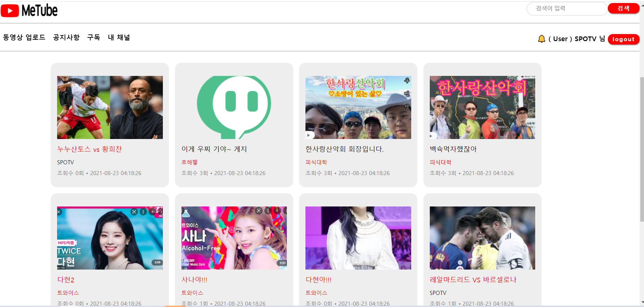The width and height of the screenshot is (644, 307).
Task: Click the 한사랑산악회 소망이 있는 삶 thumbnail
Action: pos(358,107)
